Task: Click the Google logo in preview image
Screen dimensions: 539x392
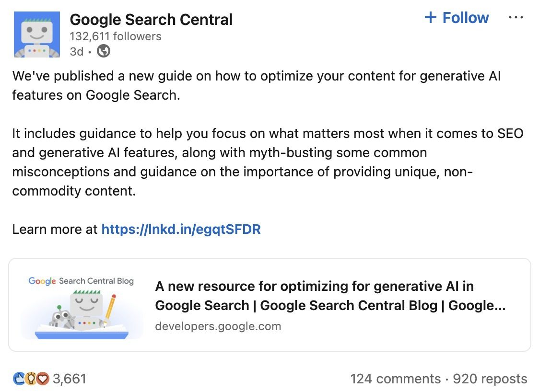Action: 42,281
